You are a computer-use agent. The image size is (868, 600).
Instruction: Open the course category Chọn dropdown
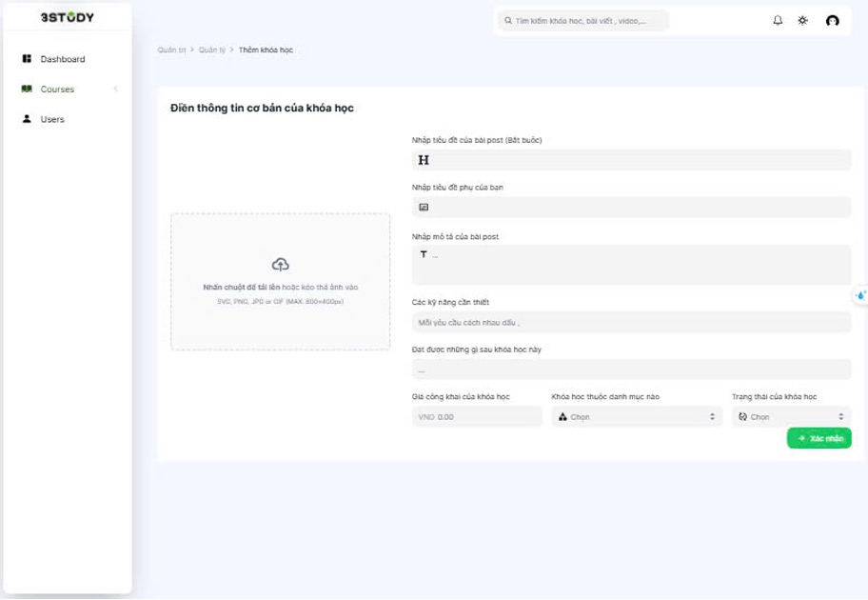637,416
